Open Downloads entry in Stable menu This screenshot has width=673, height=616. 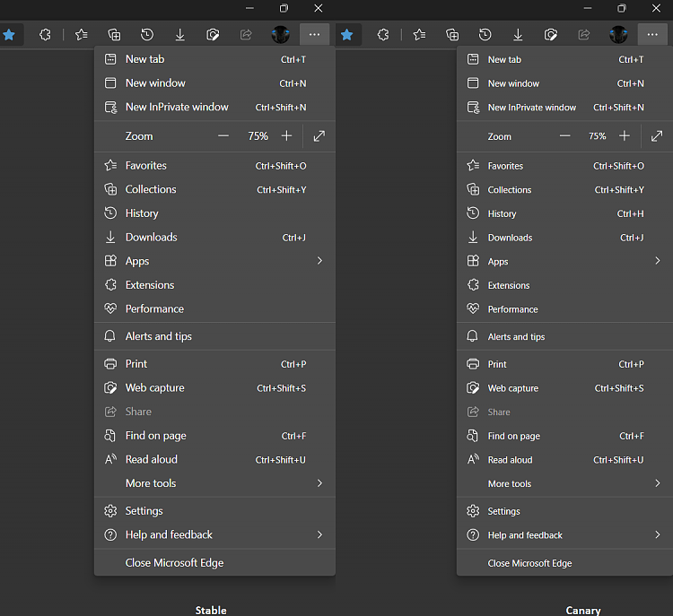click(214, 238)
